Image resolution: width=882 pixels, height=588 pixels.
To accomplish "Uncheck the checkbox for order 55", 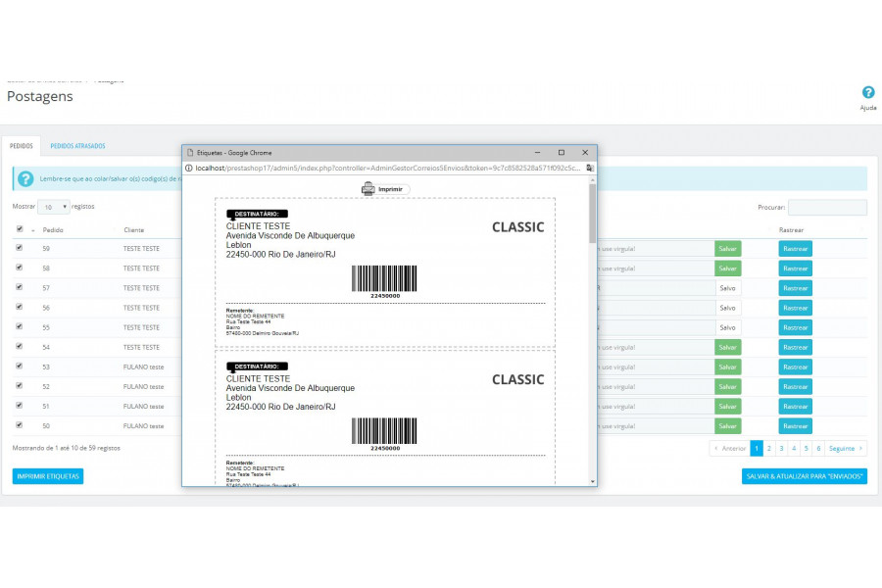I will tap(20, 326).
